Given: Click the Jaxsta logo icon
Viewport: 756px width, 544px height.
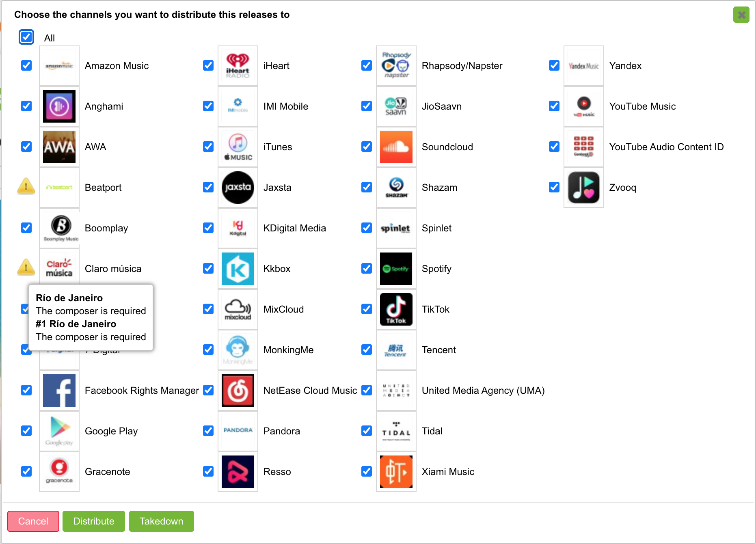Looking at the screenshot, I should [238, 188].
